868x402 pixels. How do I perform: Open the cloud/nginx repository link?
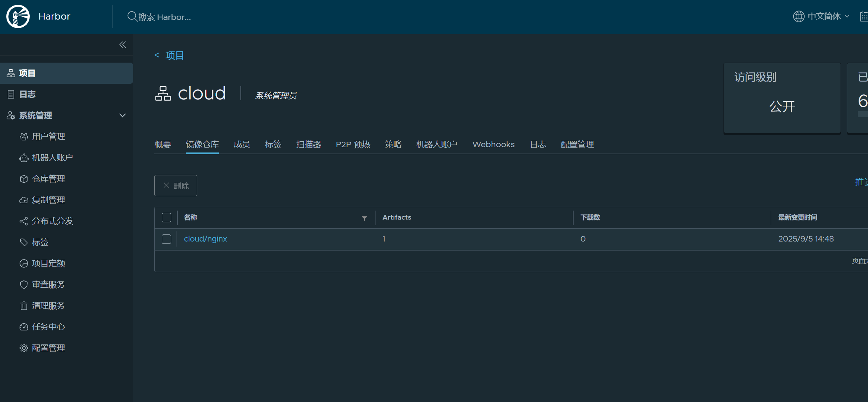206,239
